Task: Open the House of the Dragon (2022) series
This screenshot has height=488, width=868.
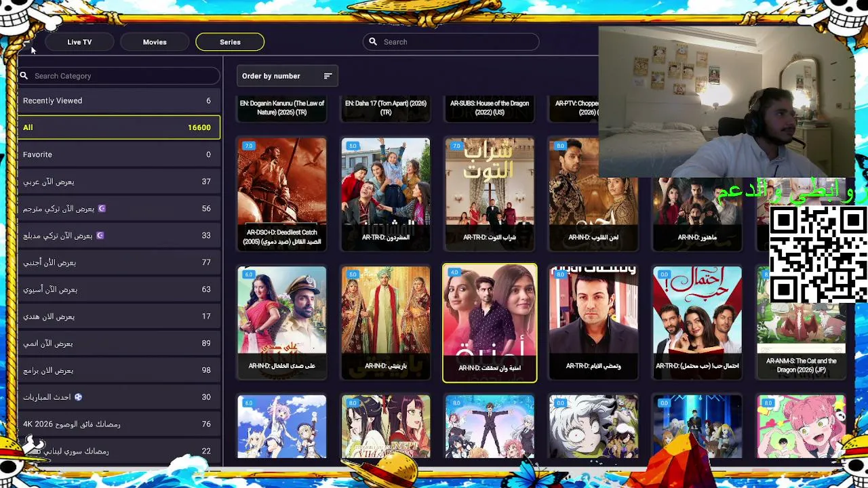Action: [490, 108]
